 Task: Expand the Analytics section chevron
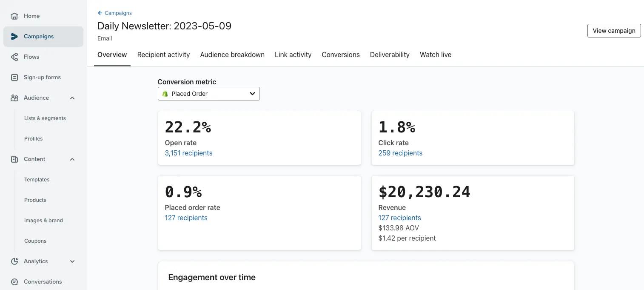[72, 261]
